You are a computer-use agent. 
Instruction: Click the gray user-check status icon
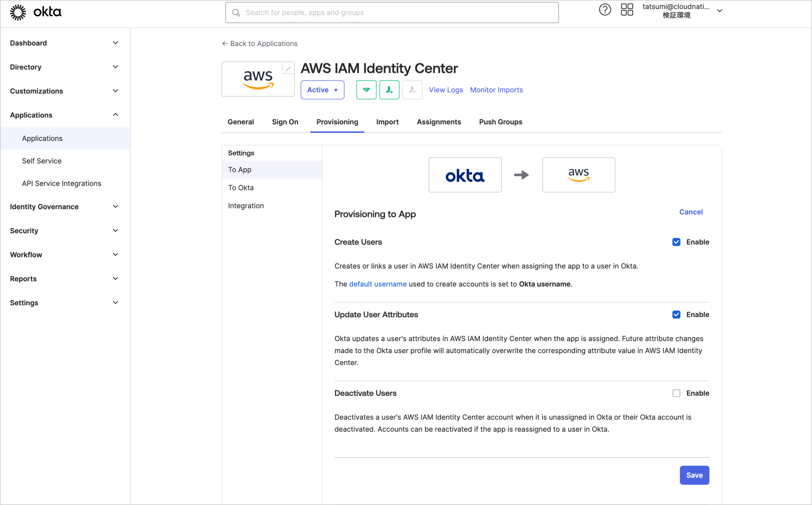coord(412,90)
